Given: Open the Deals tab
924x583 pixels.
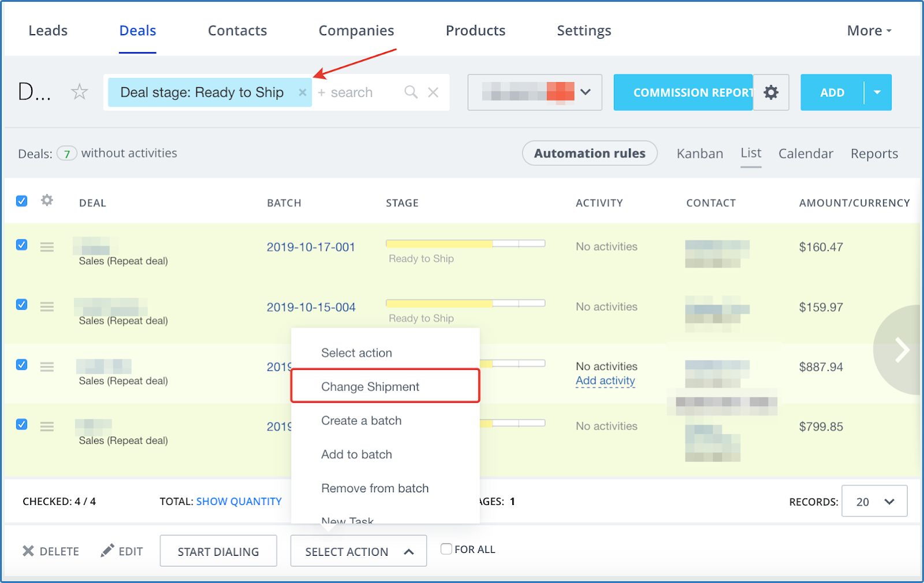Looking at the screenshot, I should (137, 31).
